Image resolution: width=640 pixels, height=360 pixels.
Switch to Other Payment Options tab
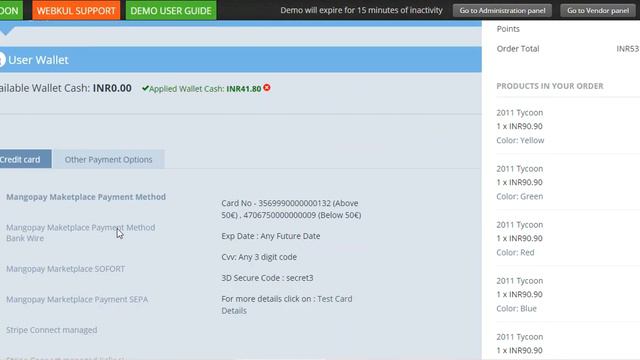coord(108,159)
